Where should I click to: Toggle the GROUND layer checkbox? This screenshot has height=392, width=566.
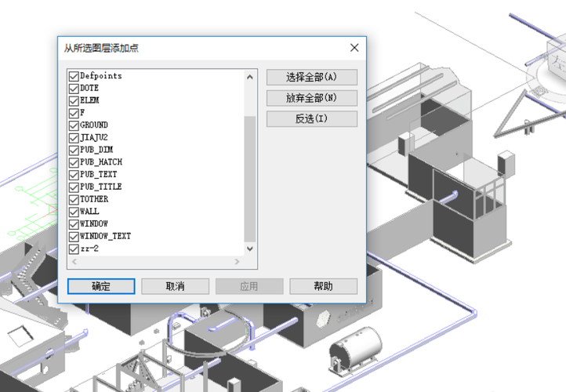tap(74, 125)
